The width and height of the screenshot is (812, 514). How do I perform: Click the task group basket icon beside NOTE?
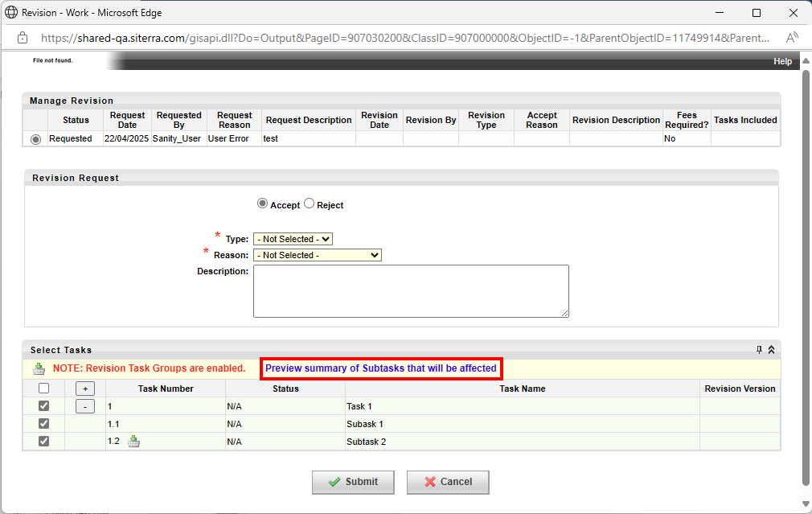[39, 368]
